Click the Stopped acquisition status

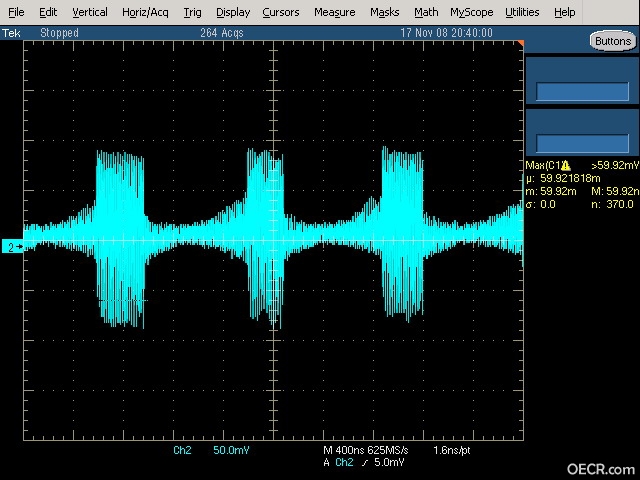pyautogui.click(x=59, y=33)
